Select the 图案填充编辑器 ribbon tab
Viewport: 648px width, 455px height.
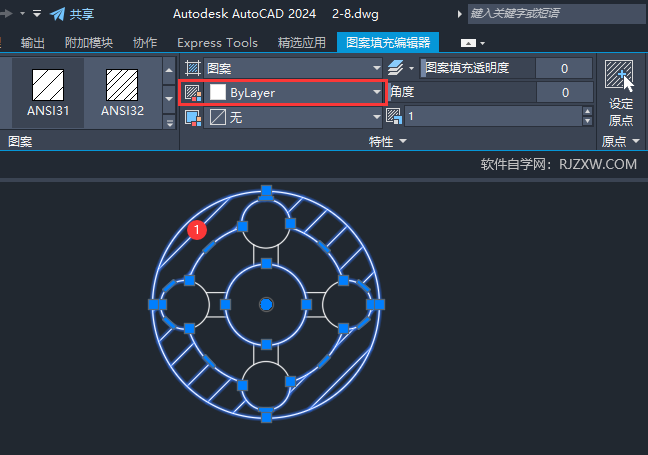pos(388,42)
